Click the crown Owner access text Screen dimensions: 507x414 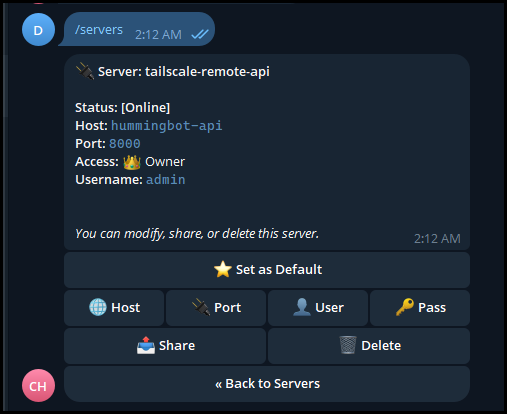tap(154, 162)
